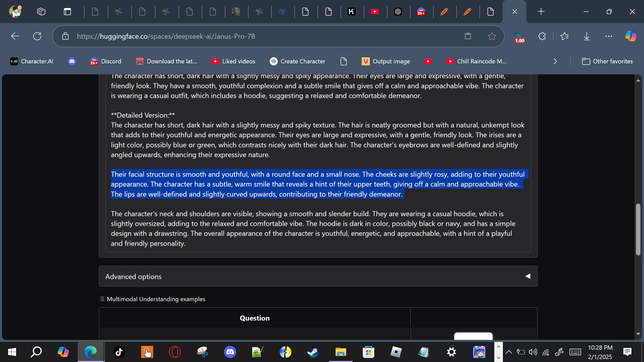Open the Create Character bookmark
Screen dimensions: 644x362
[x=297, y=61]
